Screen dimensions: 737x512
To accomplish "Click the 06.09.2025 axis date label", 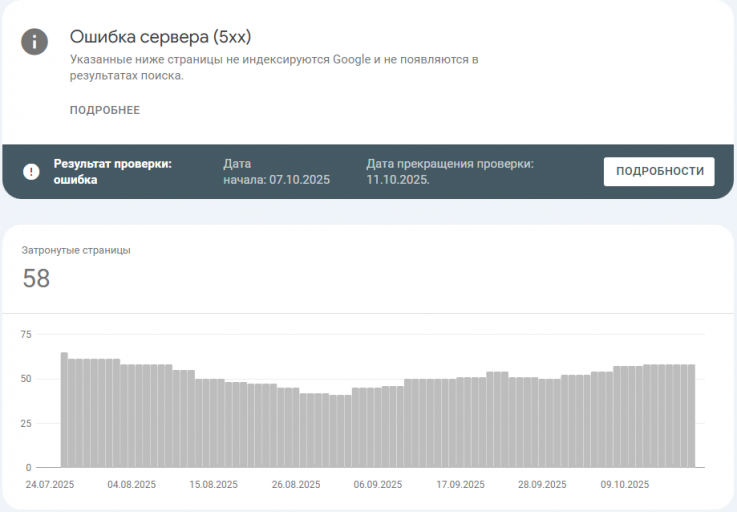I will 378,485.
